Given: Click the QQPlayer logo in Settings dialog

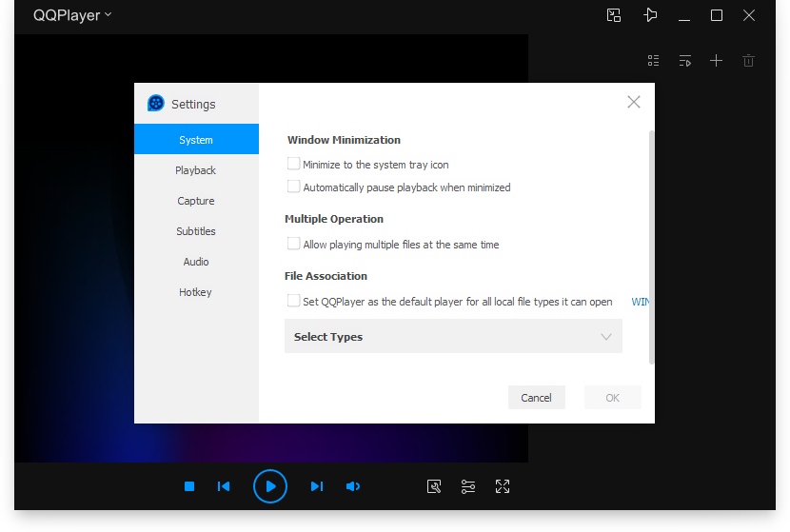Looking at the screenshot, I should 156,104.
